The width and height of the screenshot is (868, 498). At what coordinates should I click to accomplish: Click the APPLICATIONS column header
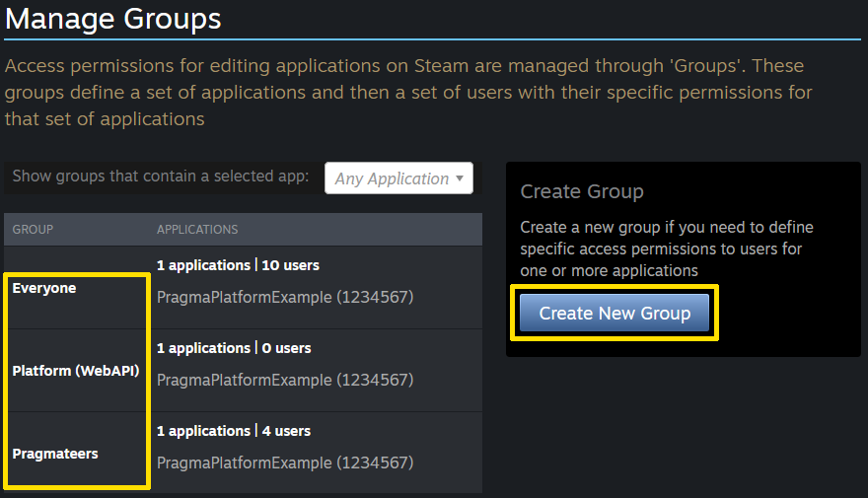[197, 230]
